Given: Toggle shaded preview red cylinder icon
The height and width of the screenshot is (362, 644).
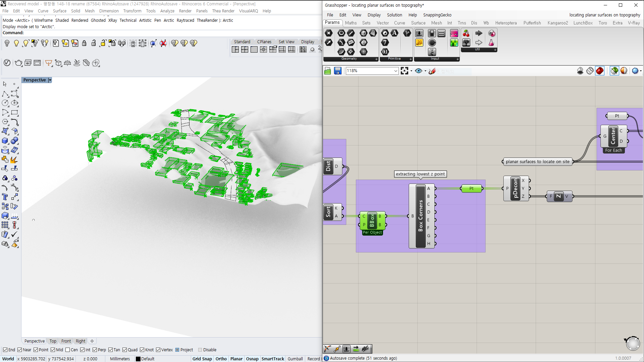Looking at the screenshot, I should pyautogui.click(x=600, y=71).
